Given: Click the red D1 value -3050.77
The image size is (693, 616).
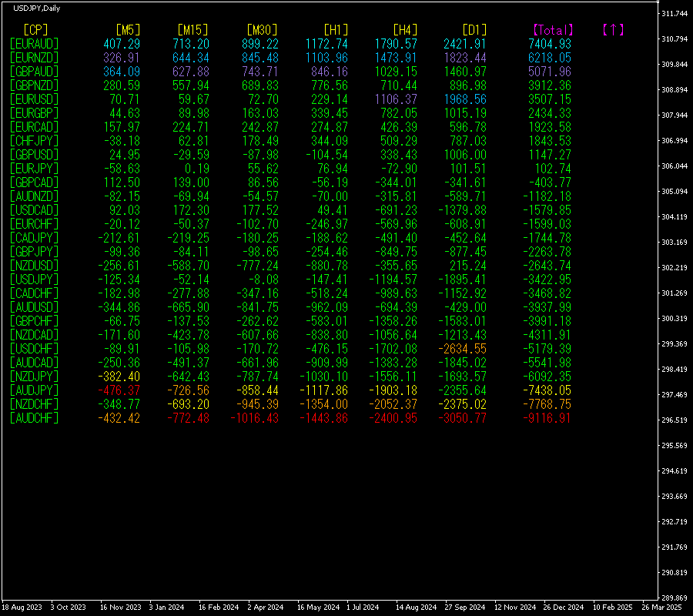Looking at the screenshot, I should tap(462, 417).
